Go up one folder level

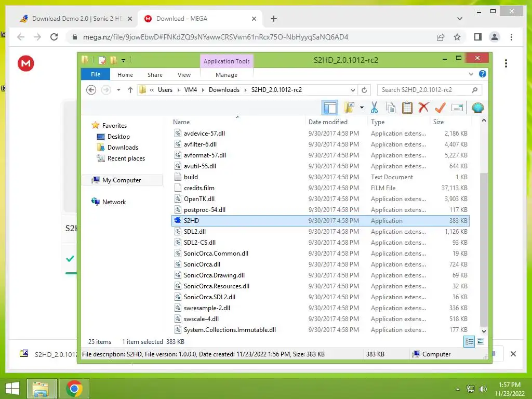pyautogui.click(x=130, y=90)
